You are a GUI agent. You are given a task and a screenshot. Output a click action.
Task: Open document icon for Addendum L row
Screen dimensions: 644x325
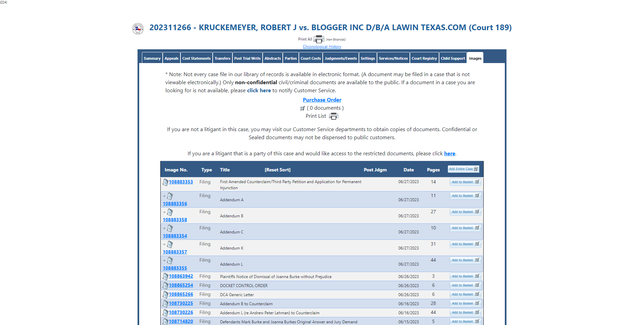[170, 260]
